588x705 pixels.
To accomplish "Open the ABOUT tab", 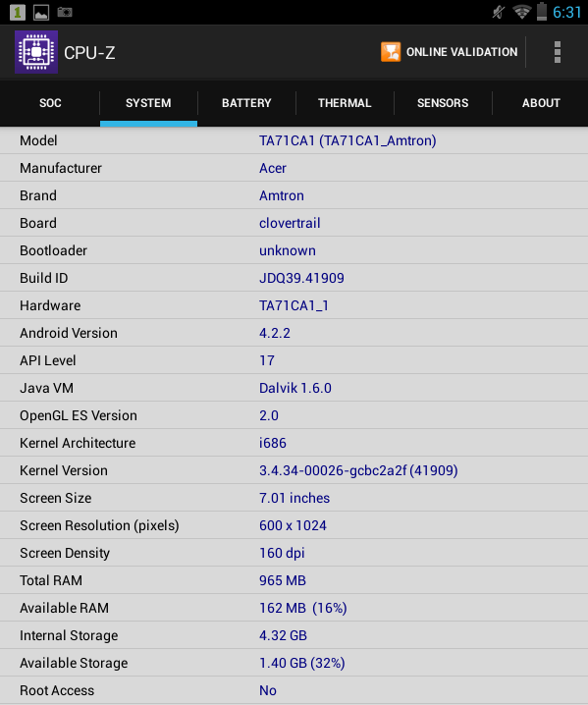I will [x=541, y=103].
